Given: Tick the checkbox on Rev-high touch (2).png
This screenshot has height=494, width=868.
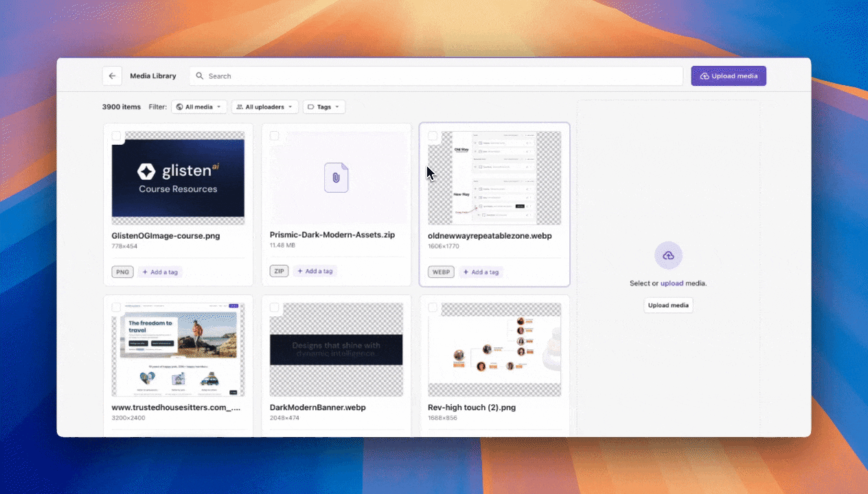Looking at the screenshot, I should click(433, 308).
